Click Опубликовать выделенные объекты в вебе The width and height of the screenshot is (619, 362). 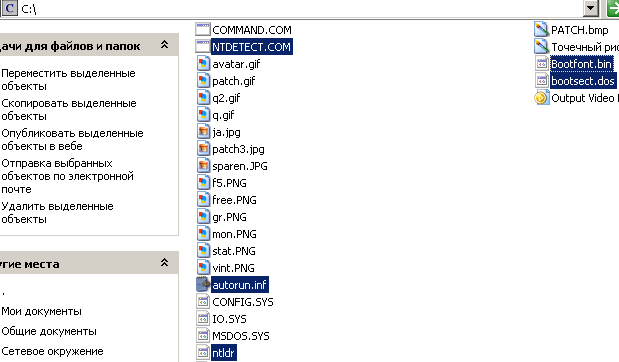point(72,139)
